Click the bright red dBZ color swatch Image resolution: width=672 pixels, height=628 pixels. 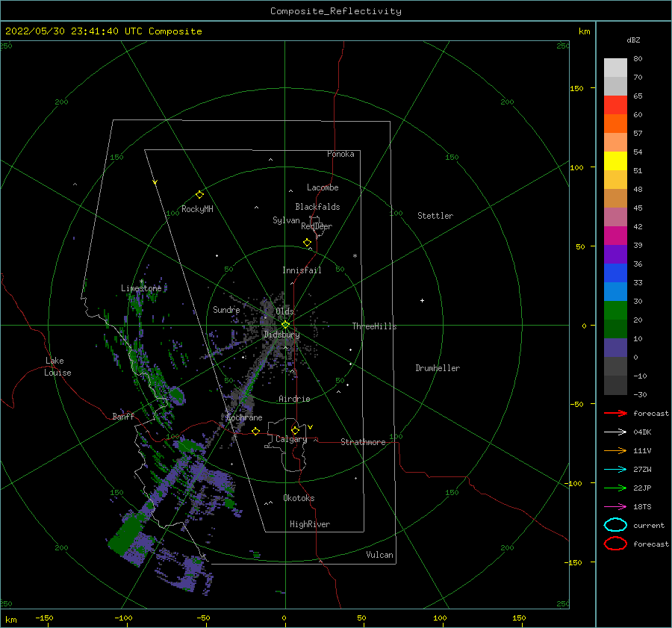[615, 105]
